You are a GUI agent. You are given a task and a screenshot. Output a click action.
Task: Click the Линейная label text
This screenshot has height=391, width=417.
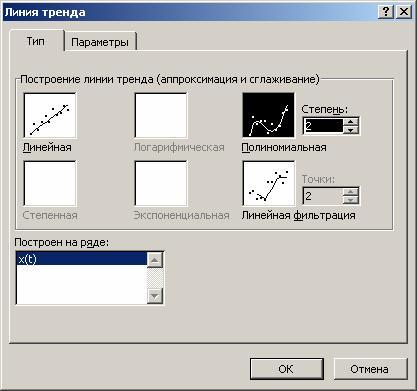click(47, 147)
